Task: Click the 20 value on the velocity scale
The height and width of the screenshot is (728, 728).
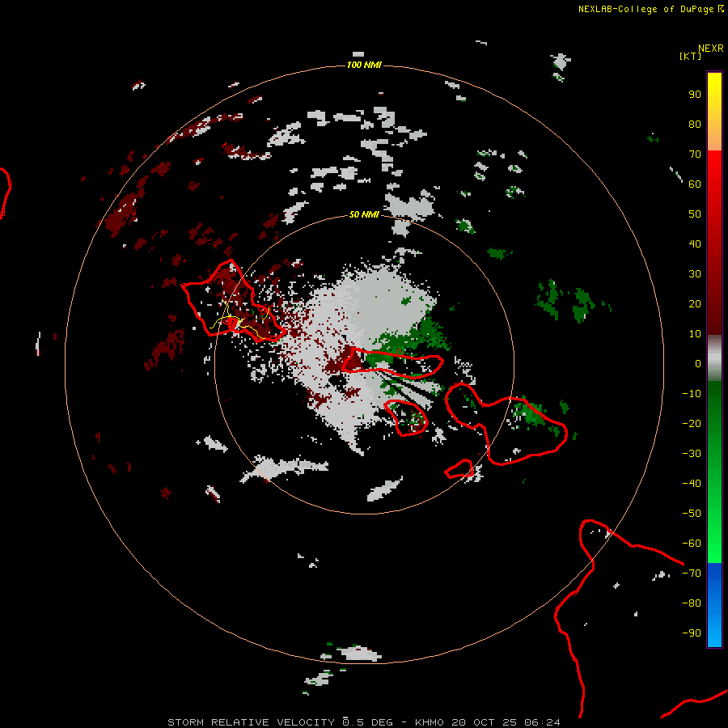Action: pyautogui.click(x=695, y=303)
